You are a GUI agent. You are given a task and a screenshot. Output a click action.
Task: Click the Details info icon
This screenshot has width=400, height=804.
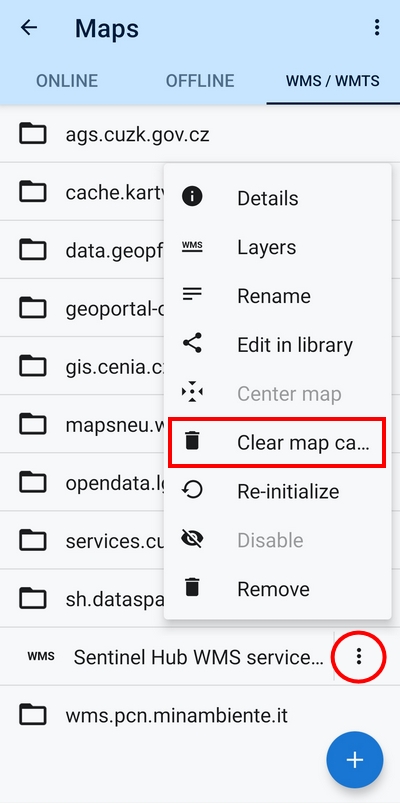192,196
